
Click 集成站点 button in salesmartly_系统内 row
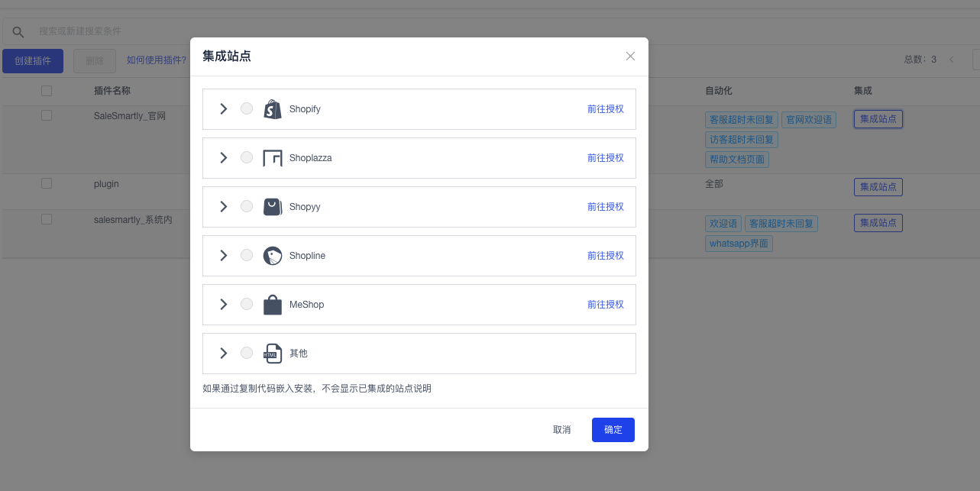tap(878, 223)
